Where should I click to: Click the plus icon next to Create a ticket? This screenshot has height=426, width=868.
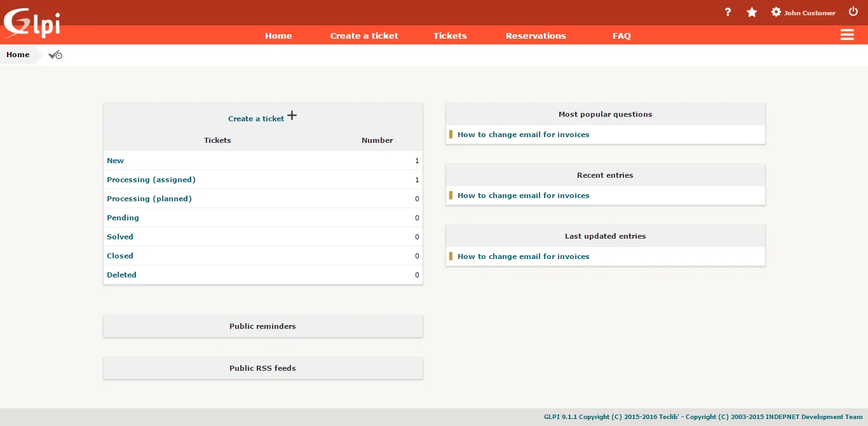292,115
